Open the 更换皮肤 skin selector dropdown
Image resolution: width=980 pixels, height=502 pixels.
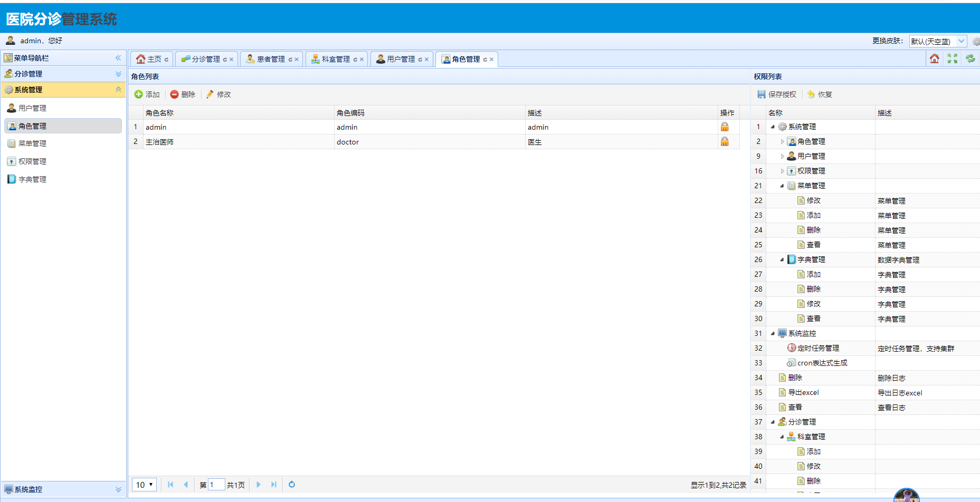click(x=961, y=41)
